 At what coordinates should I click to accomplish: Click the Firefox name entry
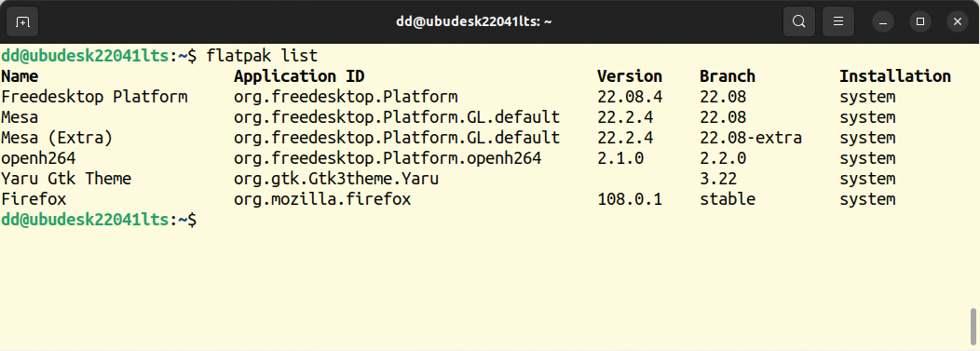[x=34, y=199]
